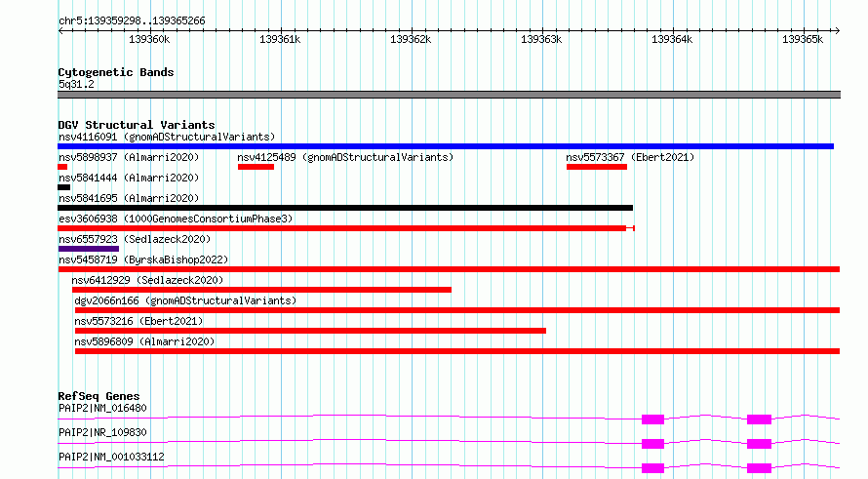The image size is (868, 479).
Task: Click the long black nsv5841695 bar
Action: [345, 208]
